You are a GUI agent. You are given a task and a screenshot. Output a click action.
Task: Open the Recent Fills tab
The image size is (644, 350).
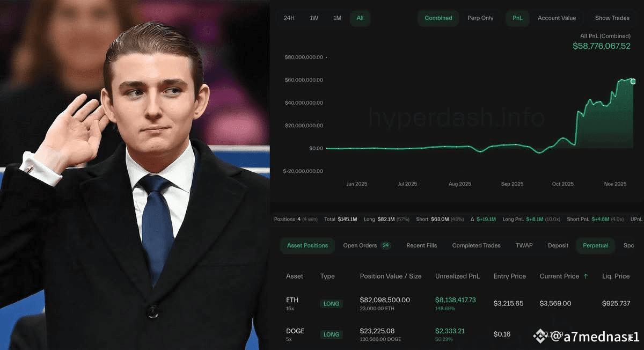421,245
